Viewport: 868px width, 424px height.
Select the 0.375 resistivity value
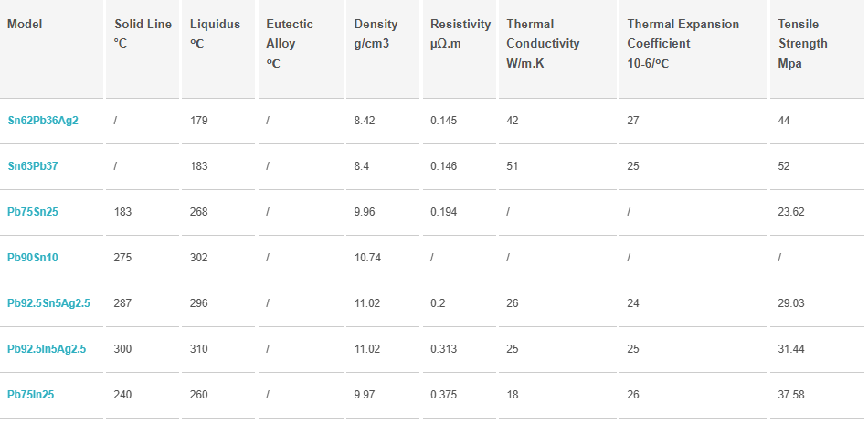[443, 395]
